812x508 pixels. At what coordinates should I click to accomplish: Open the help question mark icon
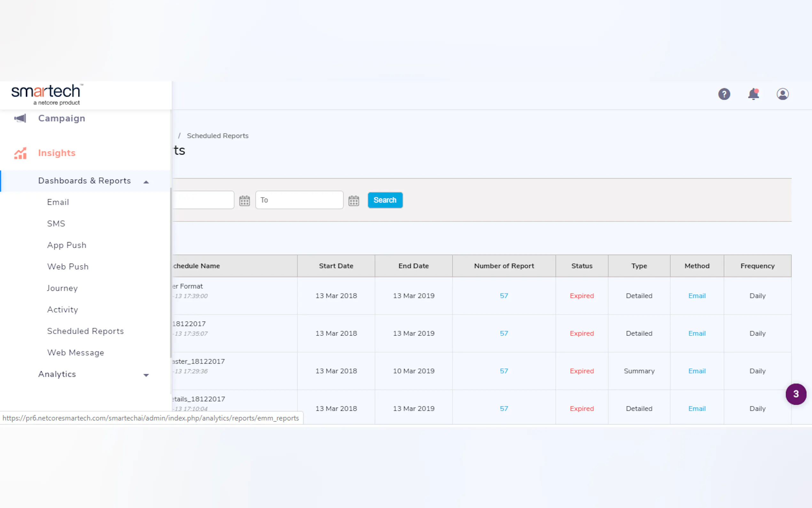[x=724, y=94]
